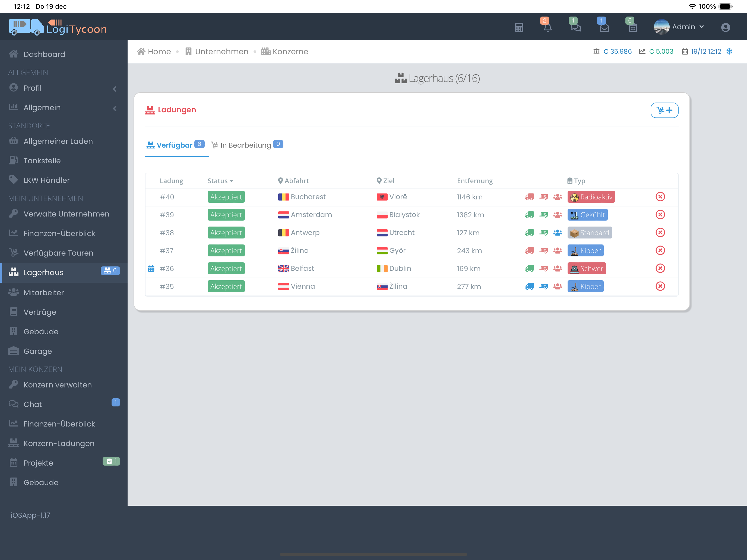Select the Verfügbar tab
The image size is (747, 560).
point(175,145)
